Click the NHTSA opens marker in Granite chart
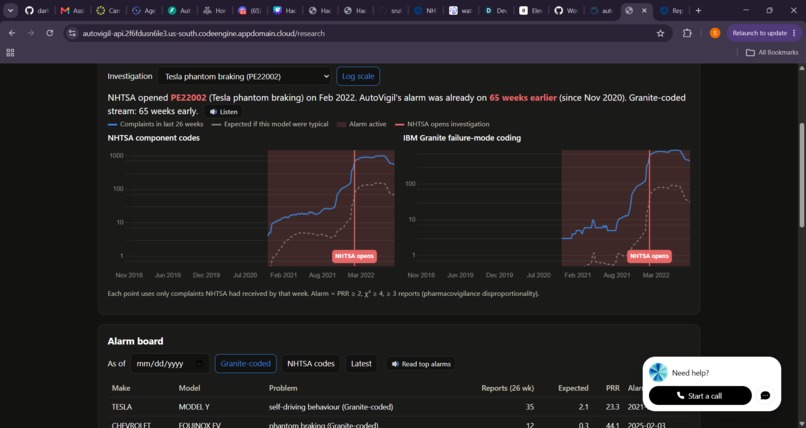 (649, 256)
